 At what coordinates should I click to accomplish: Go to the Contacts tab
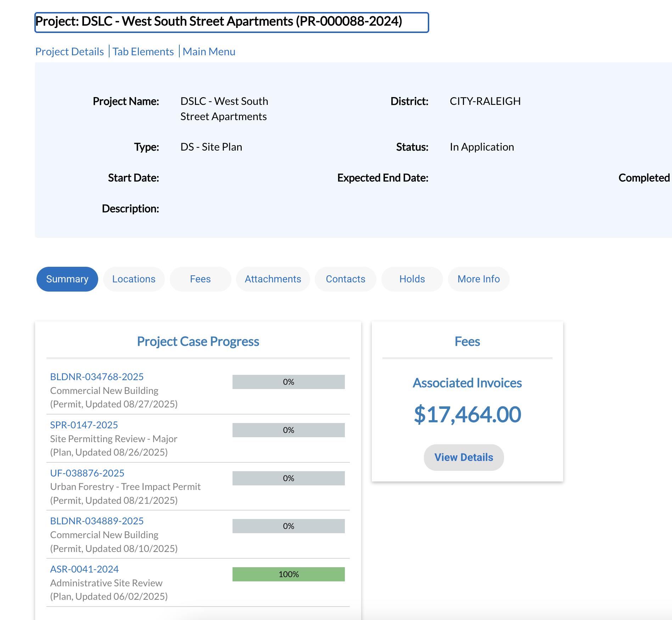point(345,279)
